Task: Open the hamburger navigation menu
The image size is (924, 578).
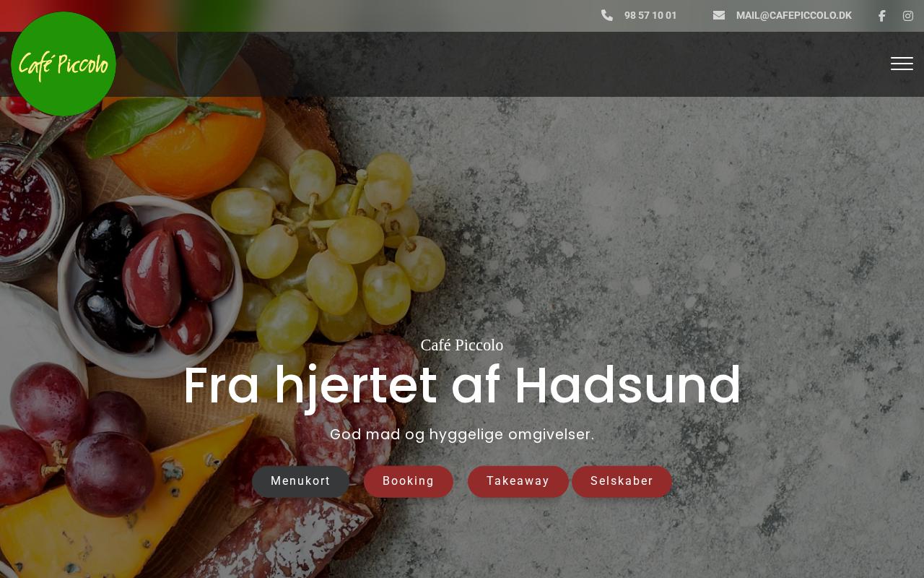Action: click(x=902, y=64)
